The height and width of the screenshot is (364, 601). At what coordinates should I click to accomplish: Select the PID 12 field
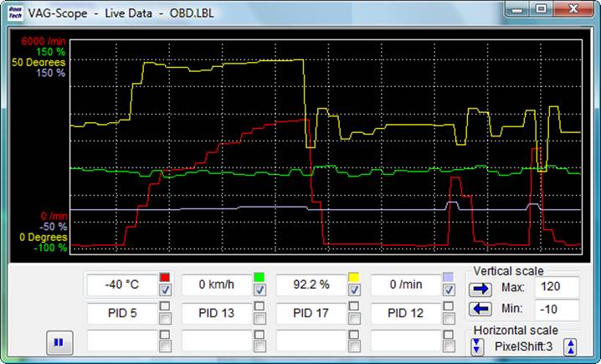(405, 314)
